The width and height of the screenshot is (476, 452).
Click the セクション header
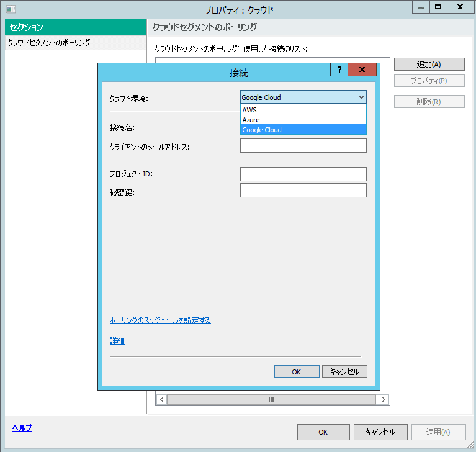(76, 27)
